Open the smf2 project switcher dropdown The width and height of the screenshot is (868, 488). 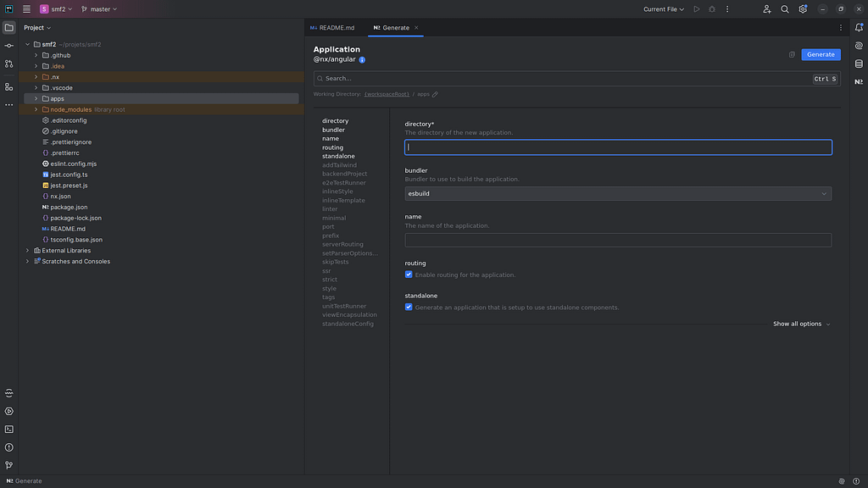[x=56, y=8]
